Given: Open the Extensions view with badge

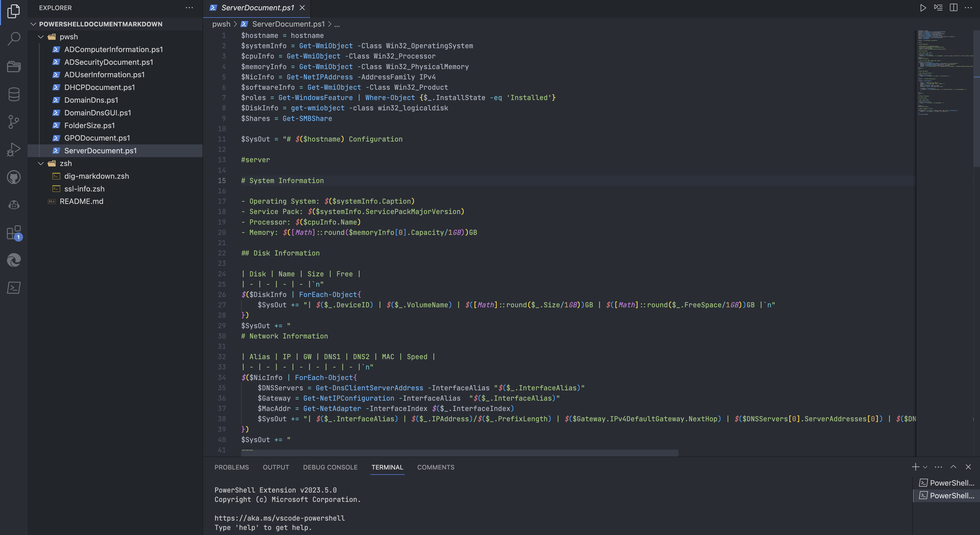Looking at the screenshot, I should (x=14, y=232).
